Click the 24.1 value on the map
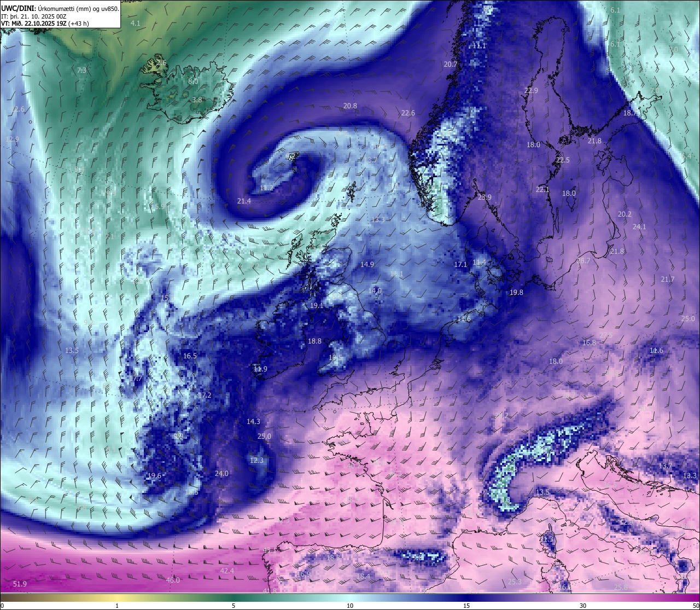Image resolution: width=700 pixels, height=610 pixels. [x=639, y=227]
